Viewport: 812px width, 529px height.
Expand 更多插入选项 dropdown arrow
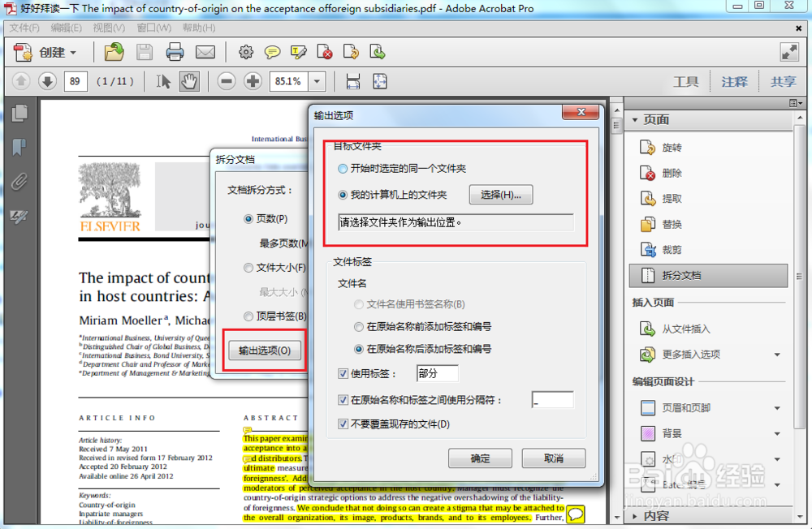click(x=777, y=355)
